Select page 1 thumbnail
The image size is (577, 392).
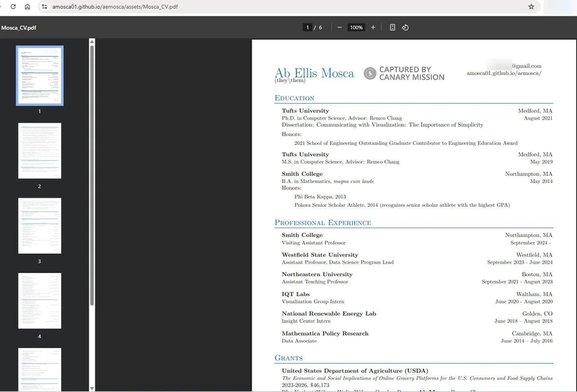coord(40,76)
